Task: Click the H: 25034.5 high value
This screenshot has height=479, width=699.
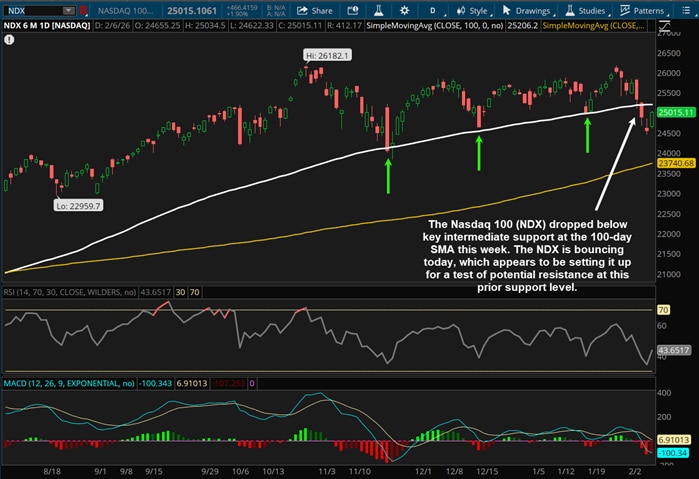Action: [x=205, y=25]
